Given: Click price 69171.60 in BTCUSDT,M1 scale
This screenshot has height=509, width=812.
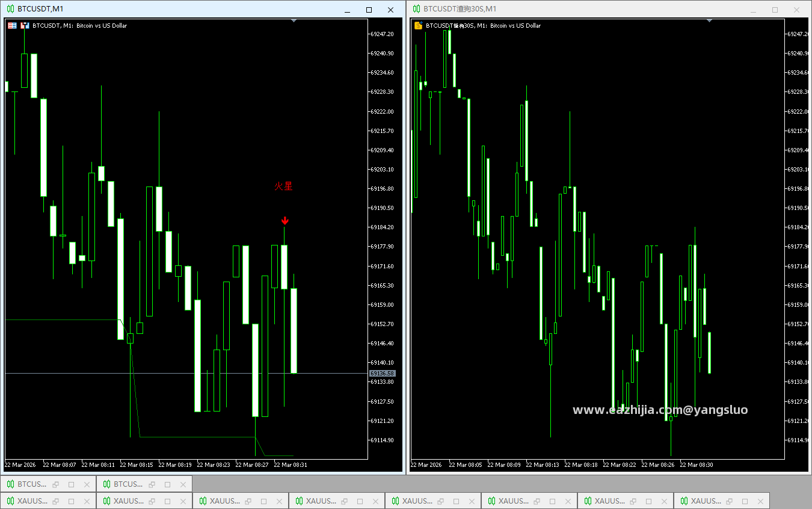Looking at the screenshot, I should (383, 266).
